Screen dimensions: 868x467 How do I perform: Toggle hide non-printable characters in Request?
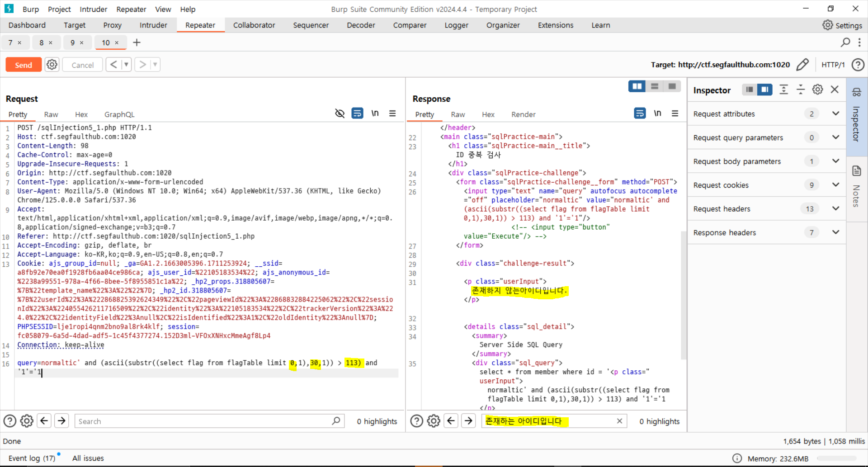click(340, 113)
